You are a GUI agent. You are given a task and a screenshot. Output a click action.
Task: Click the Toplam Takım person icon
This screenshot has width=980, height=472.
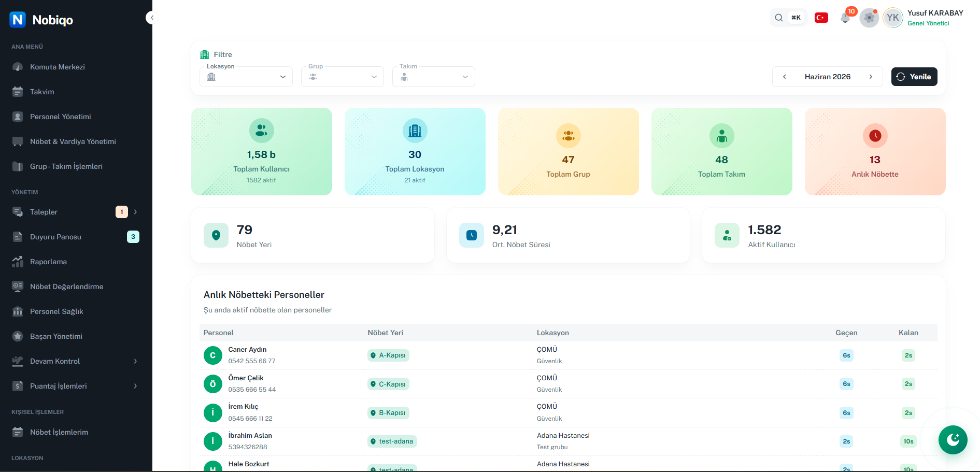tap(722, 136)
